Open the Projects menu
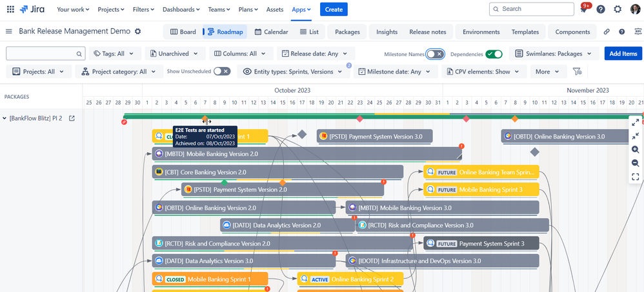 click(111, 9)
